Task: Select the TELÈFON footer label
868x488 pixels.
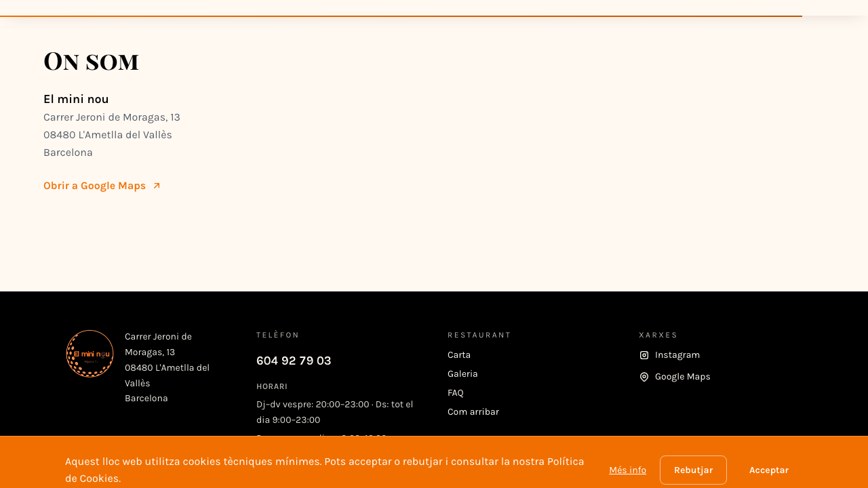Action: point(278,335)
